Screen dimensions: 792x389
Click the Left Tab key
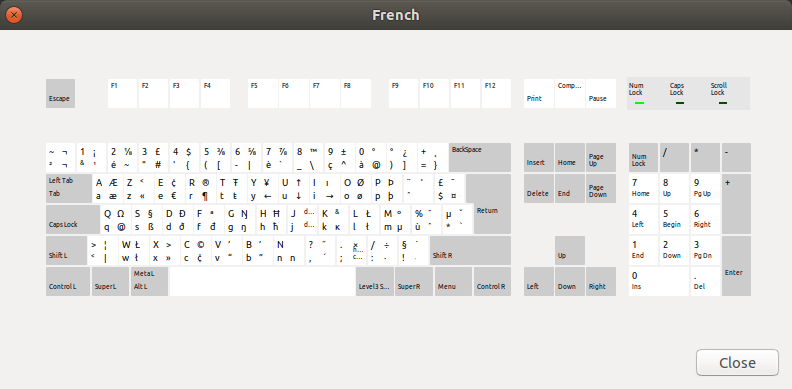pos(69,188)
